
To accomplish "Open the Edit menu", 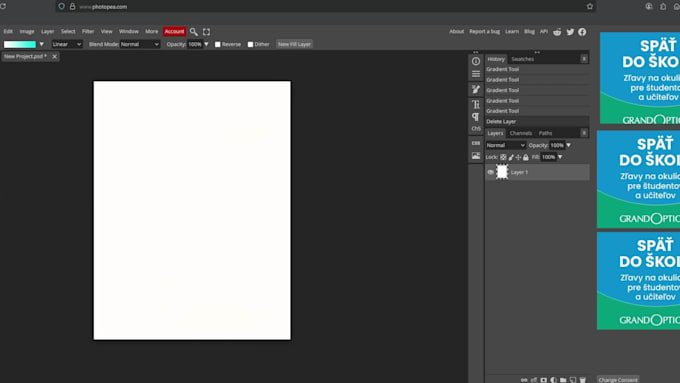I will pos(8,32).
